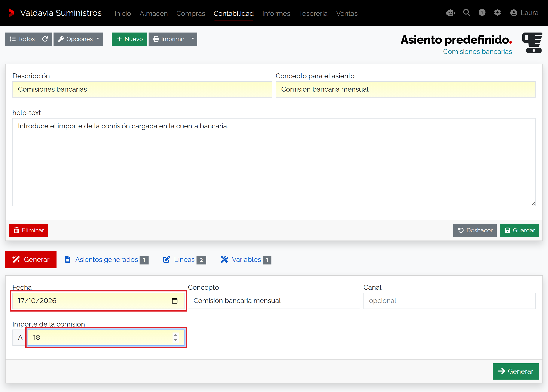This screenshot has height=392, width=548.
Task: Click the Concepto field in the Generar panel
Action: coord(274,301)
